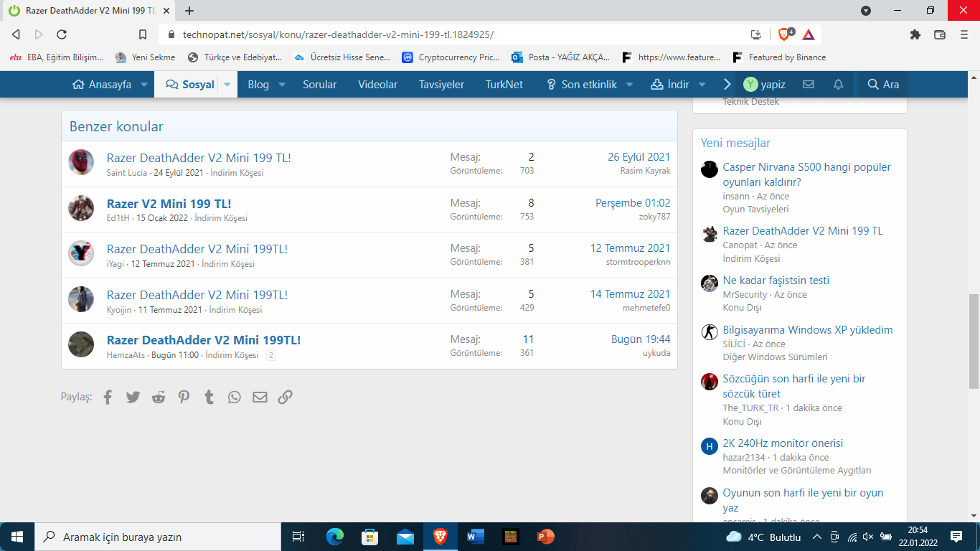Screen dimensions: 980x551
Task: Open the Sorular menu item
Action: (x=319, y=84)
